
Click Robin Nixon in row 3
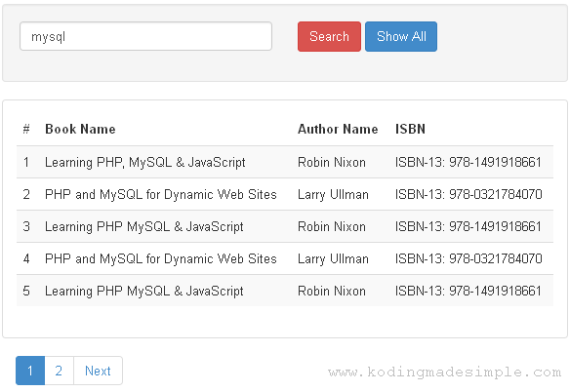[x=332, y=226]
